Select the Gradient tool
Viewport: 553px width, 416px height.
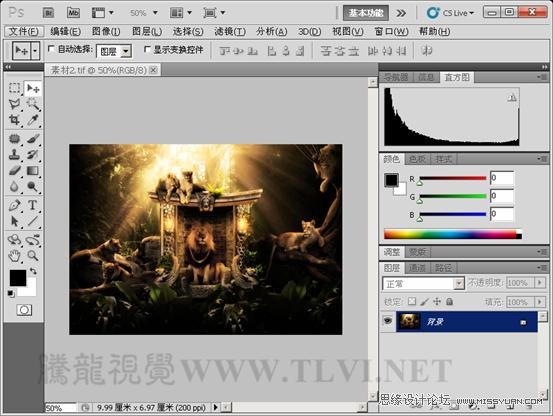(x=33, y=170)
